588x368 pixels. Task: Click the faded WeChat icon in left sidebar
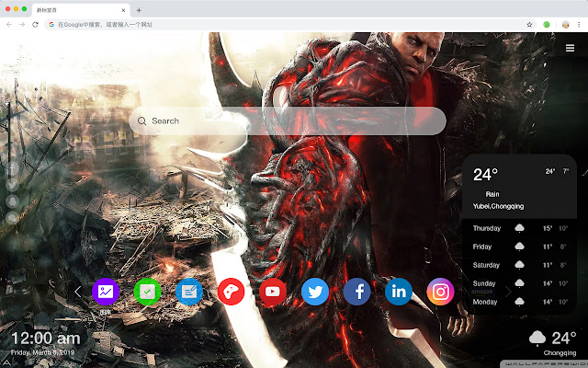click(12, 218)
